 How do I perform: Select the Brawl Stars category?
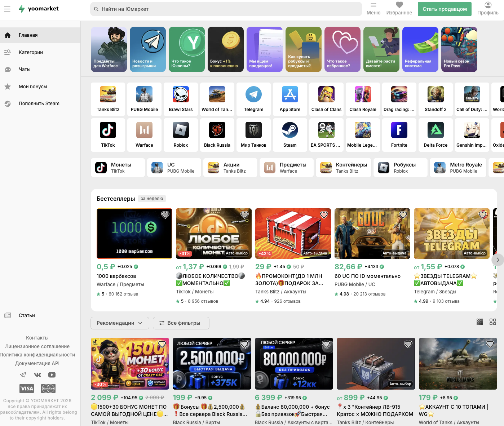pos(181,99)
